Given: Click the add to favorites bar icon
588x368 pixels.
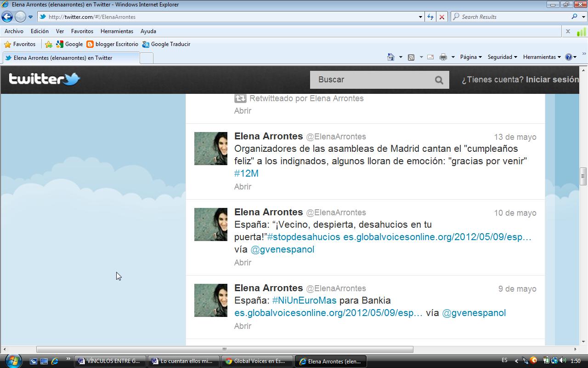Looking at the screenshot, I should [x=49, y=44].
